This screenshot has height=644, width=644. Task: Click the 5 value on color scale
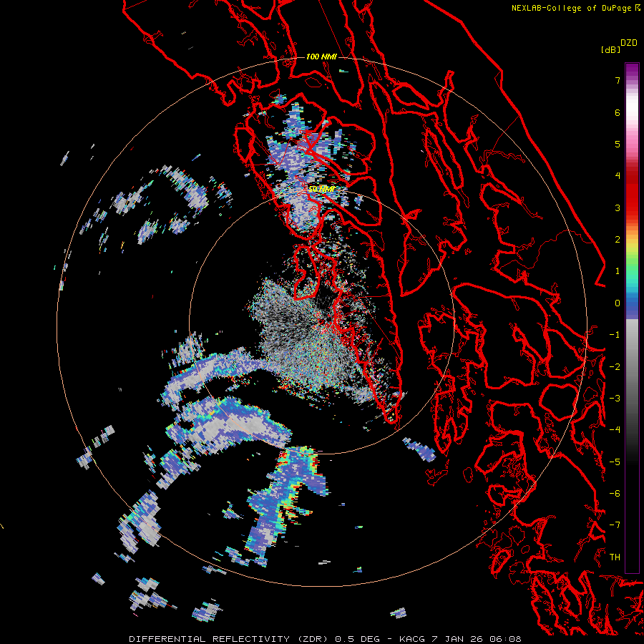[x=618, y=144]
